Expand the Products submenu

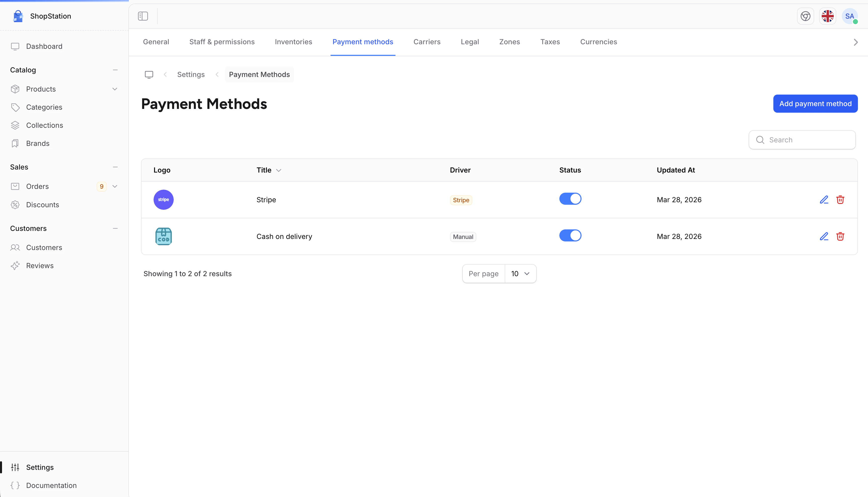(x=115, y=89)
